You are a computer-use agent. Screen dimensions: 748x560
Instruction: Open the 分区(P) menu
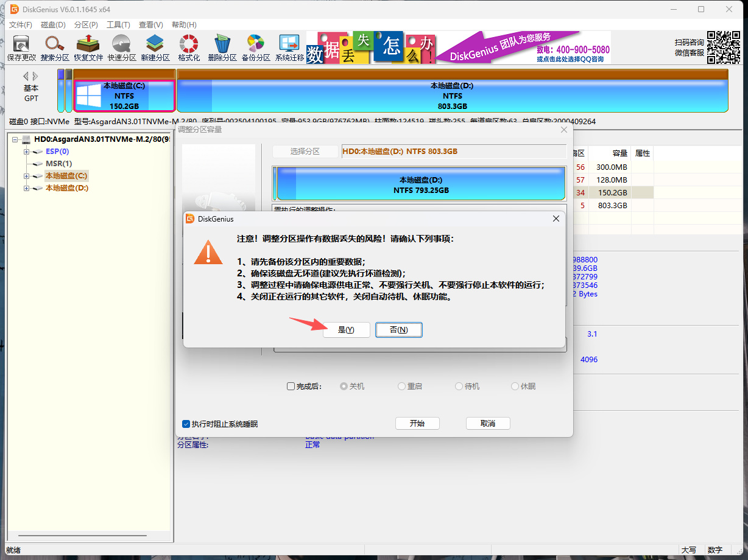86,25
